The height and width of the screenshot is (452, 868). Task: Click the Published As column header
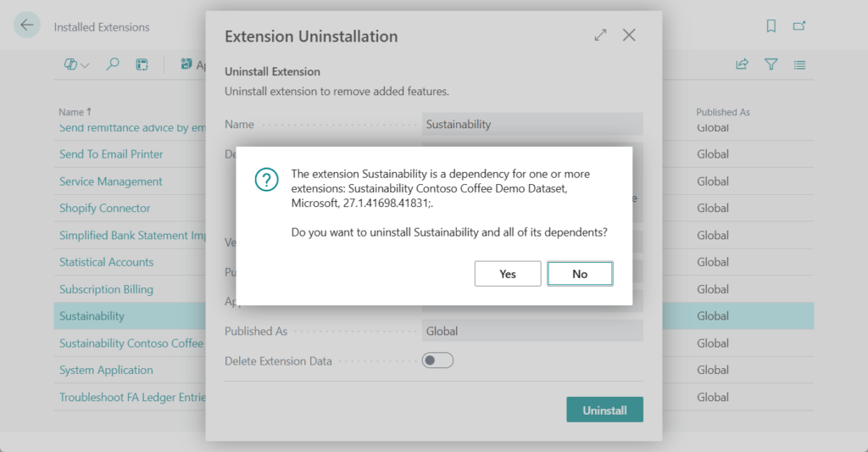click(723, 112)
